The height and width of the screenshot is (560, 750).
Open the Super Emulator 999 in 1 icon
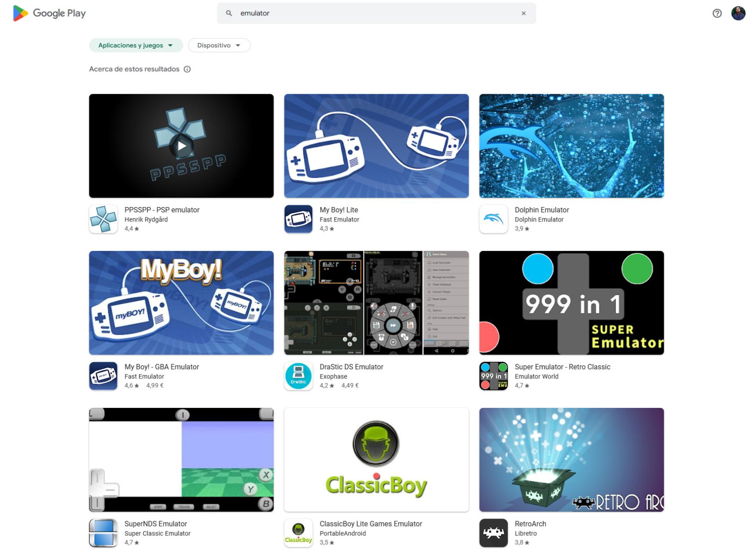(x=494, y=376)
